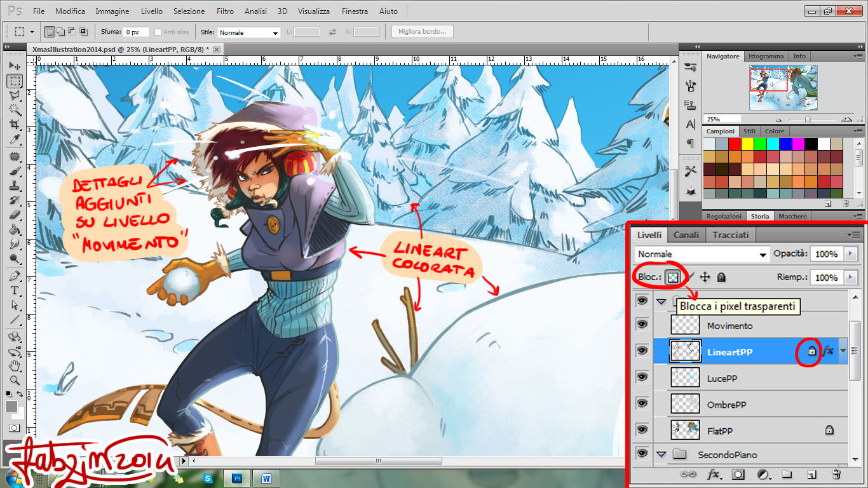Toggle lock position (move cross) icon
The height and width of the screenshot is (488, 868).
705,277
